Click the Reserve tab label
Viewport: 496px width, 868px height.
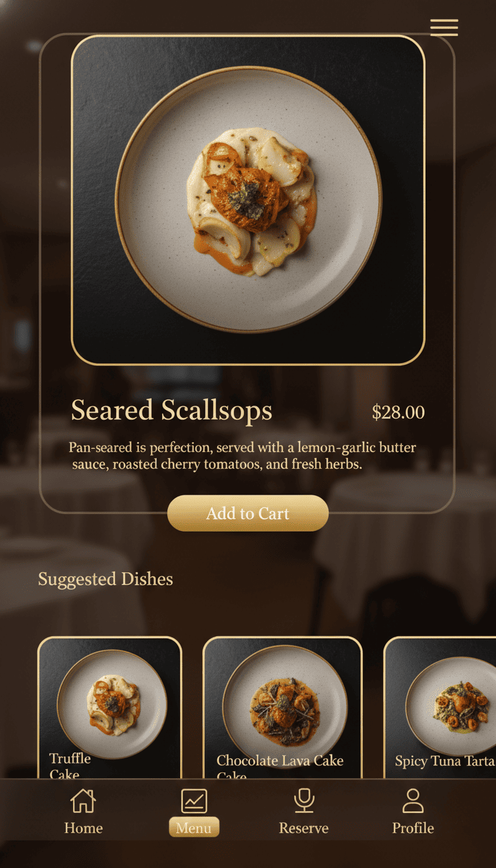(x=304, y=828)
